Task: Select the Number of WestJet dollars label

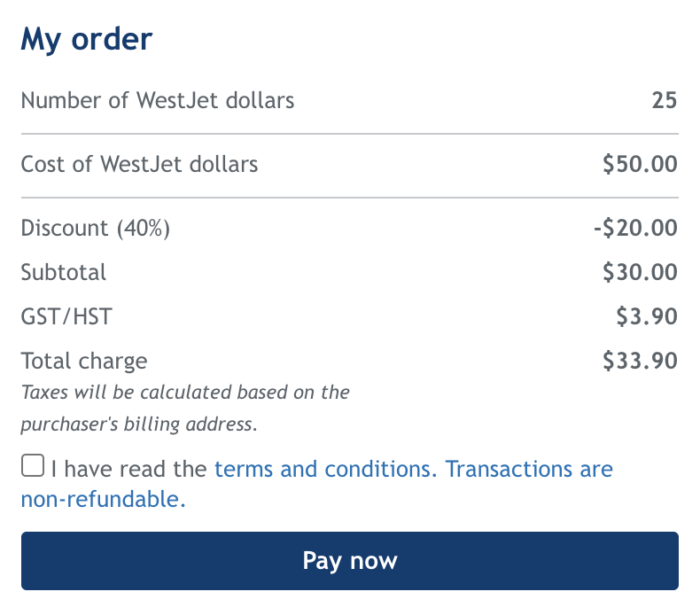Action: [158, 100]
